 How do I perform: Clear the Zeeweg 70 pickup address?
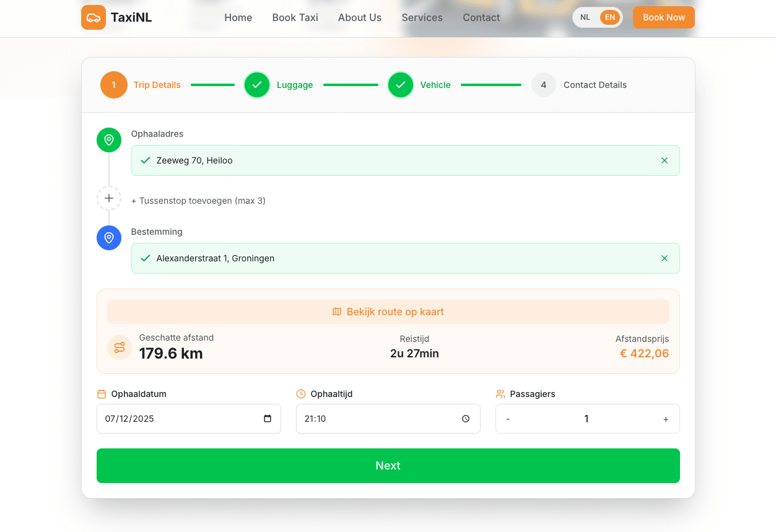[665, 160]
